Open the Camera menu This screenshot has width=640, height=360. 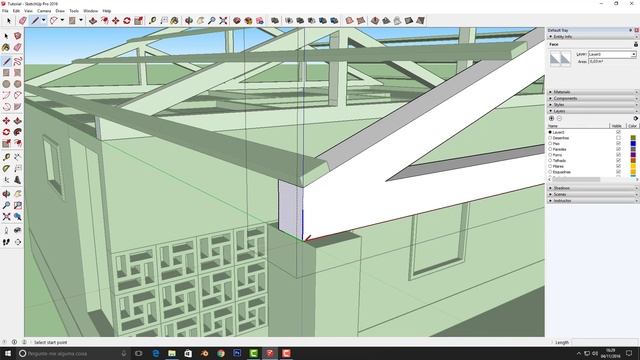coord(44,11)
